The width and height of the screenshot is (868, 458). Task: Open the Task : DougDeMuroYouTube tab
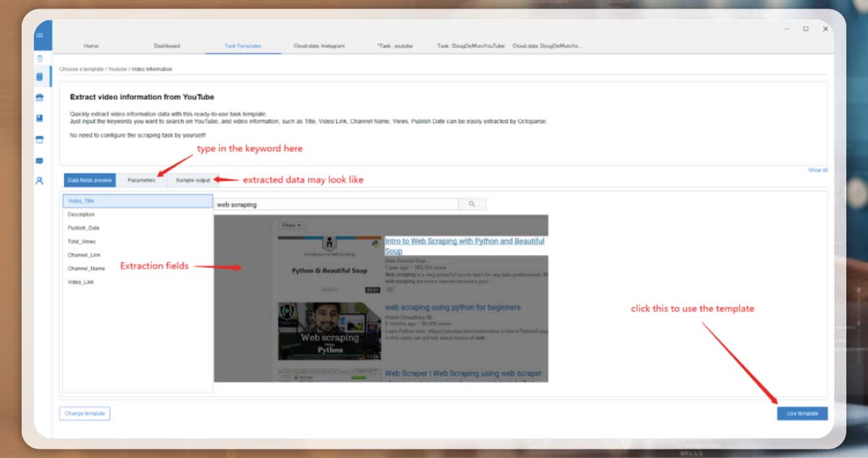[x=471, y=46]
